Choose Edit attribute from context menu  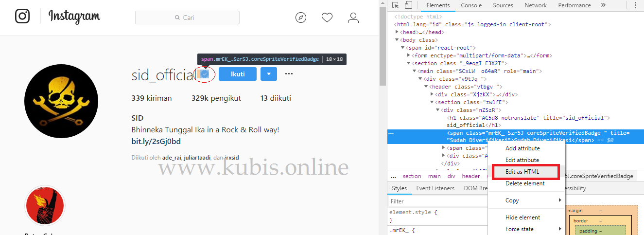pyautogui.click(x=522, y=160)
